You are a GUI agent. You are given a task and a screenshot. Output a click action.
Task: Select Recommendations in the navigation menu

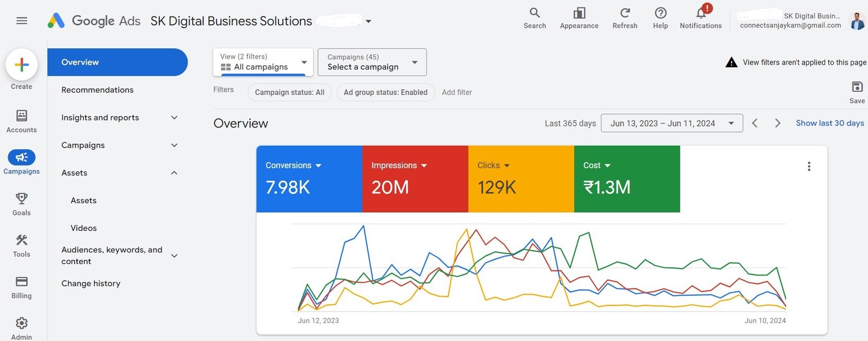[98, 90]
